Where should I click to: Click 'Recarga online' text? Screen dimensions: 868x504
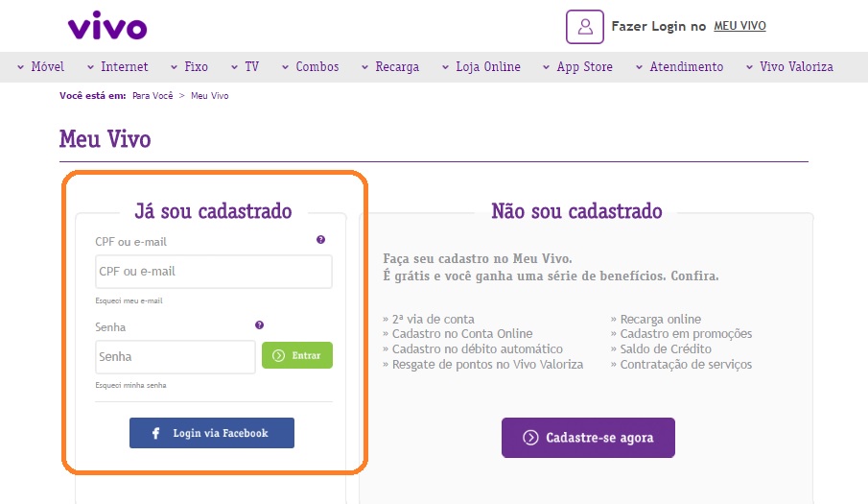pyautogui.click(x=661, y=320)
